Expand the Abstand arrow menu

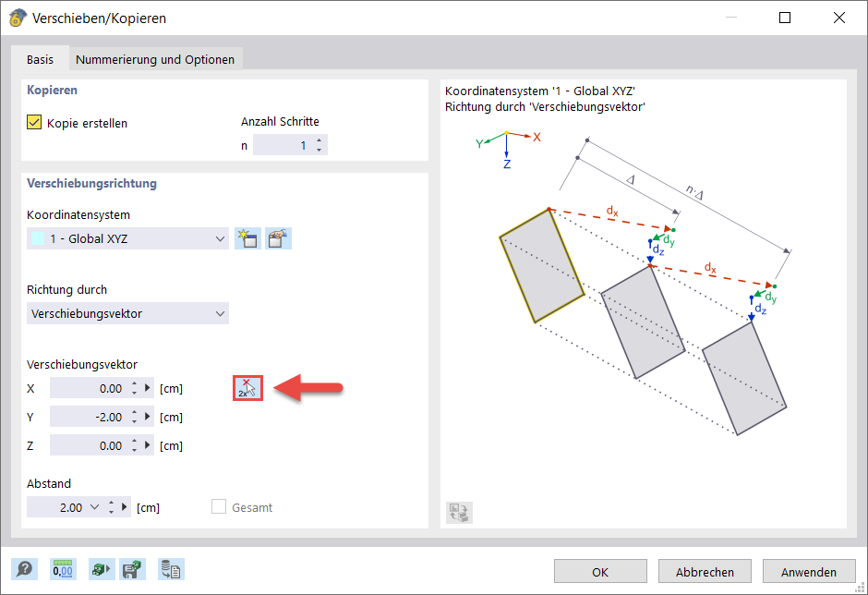coord(125,507)
